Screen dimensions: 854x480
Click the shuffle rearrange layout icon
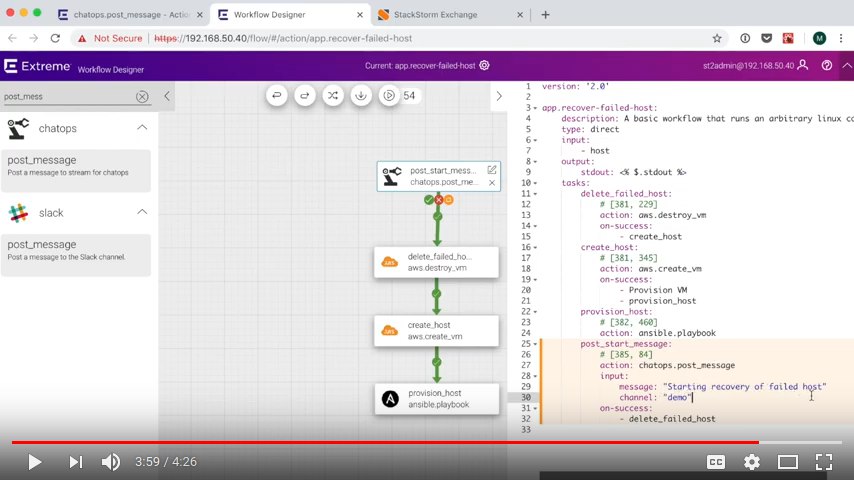[333, 95]
